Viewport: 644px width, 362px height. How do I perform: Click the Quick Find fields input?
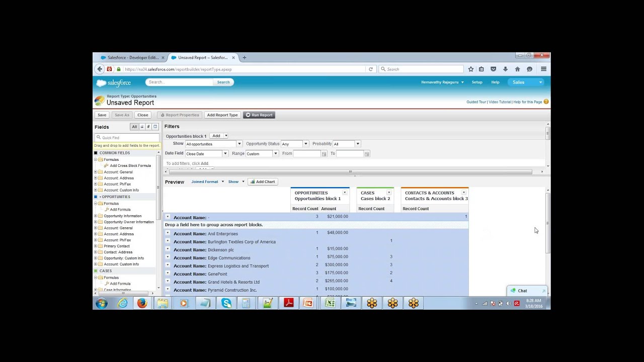127,138
